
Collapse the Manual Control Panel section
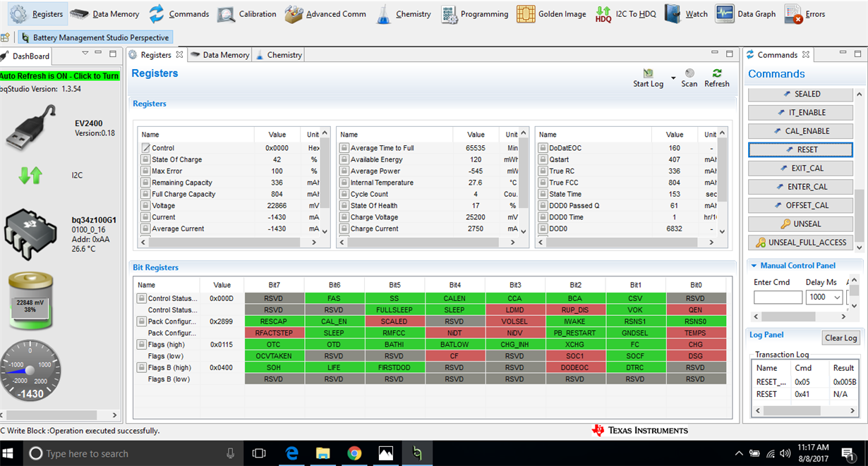pyautogui.click(x=754, y=266)
